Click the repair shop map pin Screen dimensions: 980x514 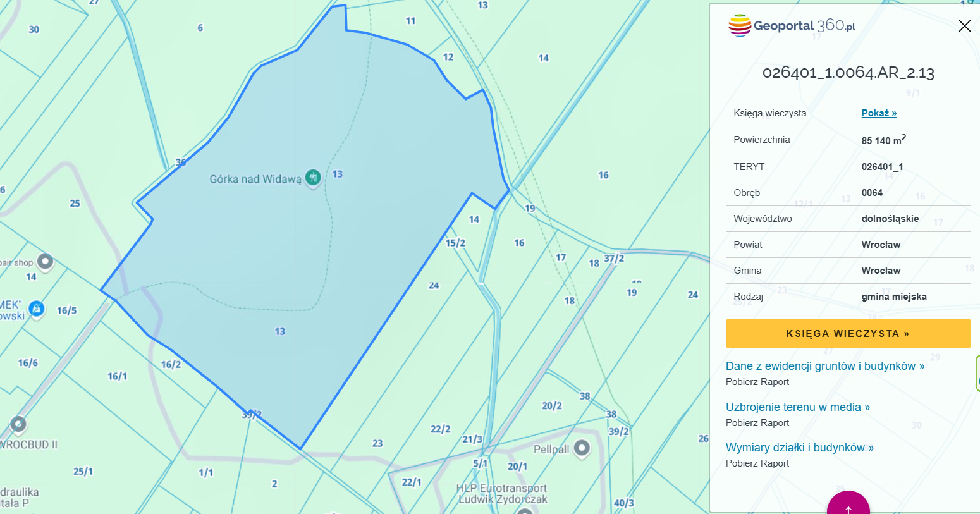(45, 260)
